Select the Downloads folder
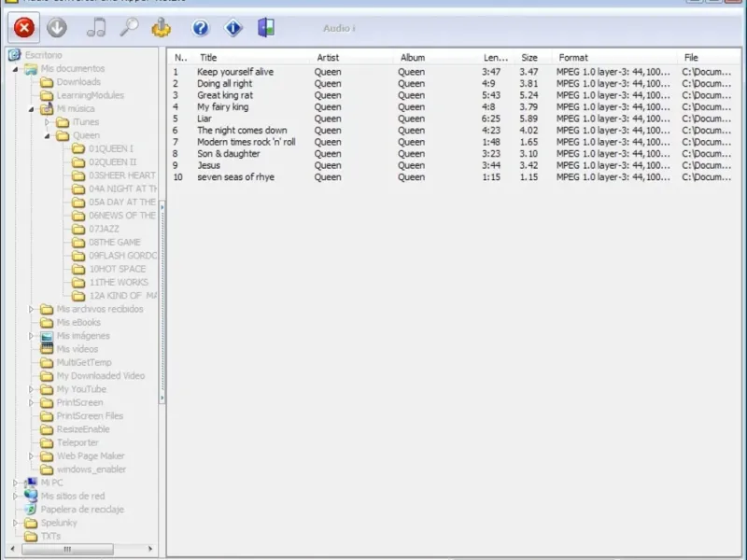Screen dimensions: 747x560 (x=71, y=82)
